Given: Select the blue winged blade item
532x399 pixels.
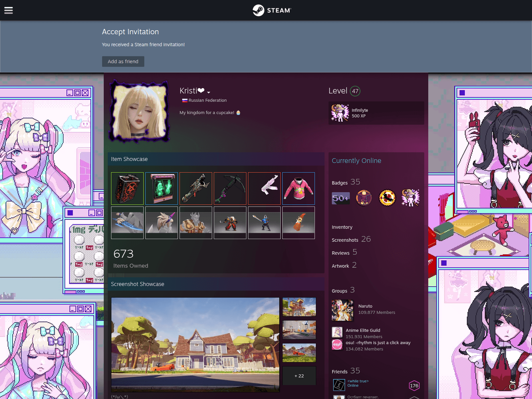Looking at the screenshot, I should click(127, 223).
